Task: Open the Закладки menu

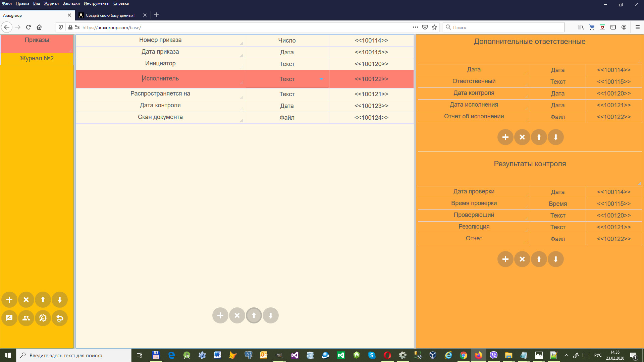Action: pyautogui.click(x=71, y=3)
